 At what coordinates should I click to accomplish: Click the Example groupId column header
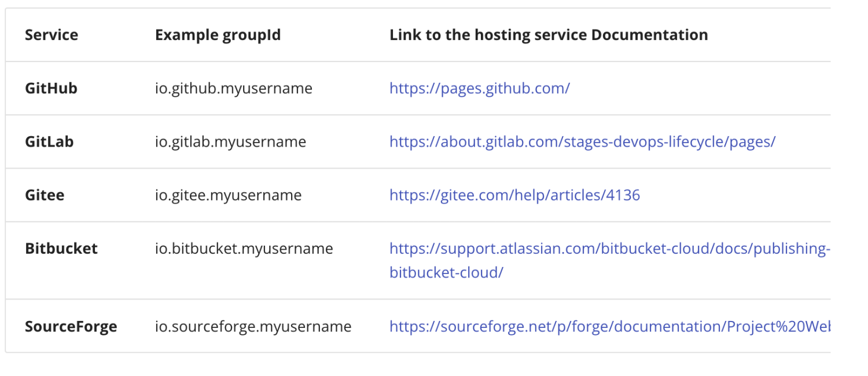click(218, 35)
